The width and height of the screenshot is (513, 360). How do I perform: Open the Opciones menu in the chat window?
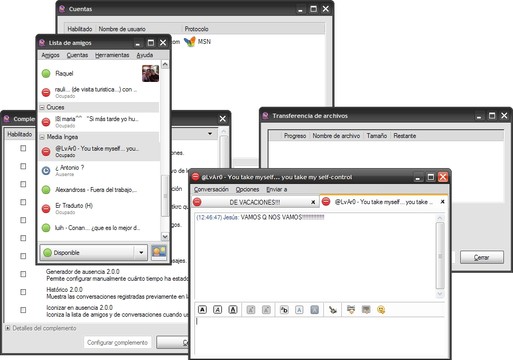coord(247,189)
